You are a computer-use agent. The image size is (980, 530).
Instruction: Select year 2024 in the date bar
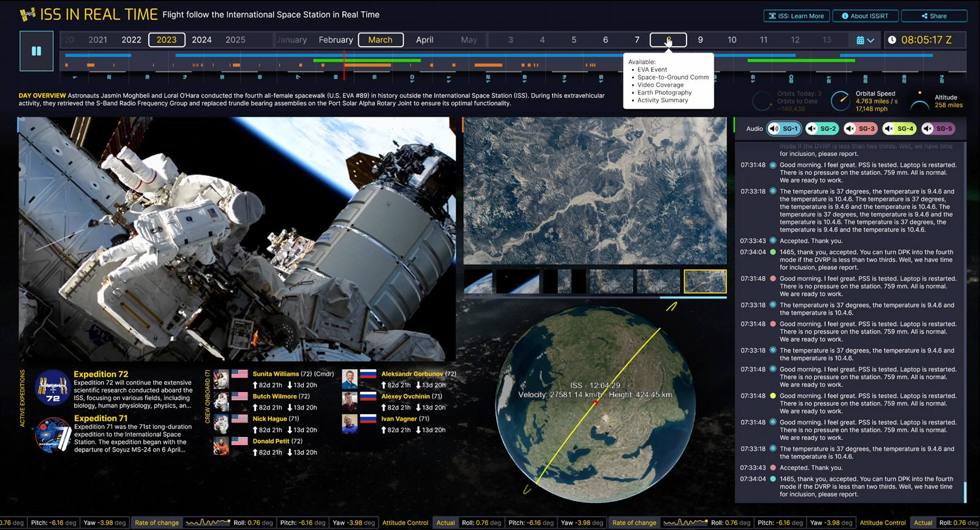coord(202,40)
